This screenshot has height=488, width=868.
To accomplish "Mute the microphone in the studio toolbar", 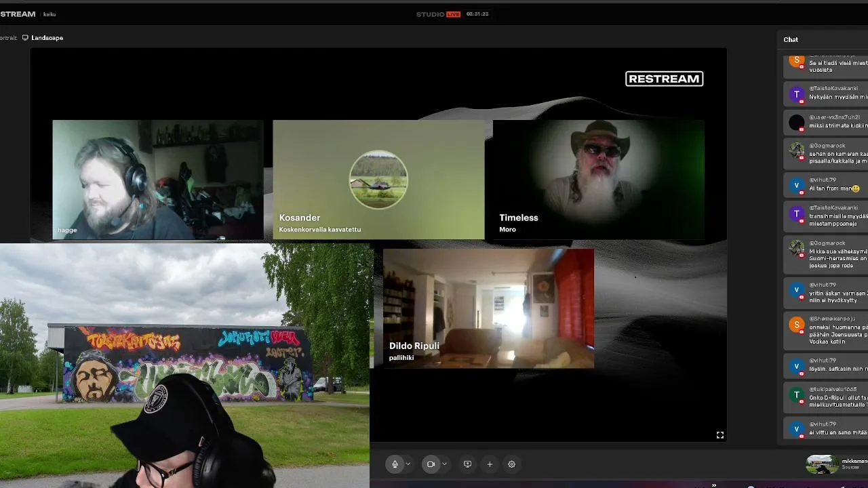I will 395,464.
